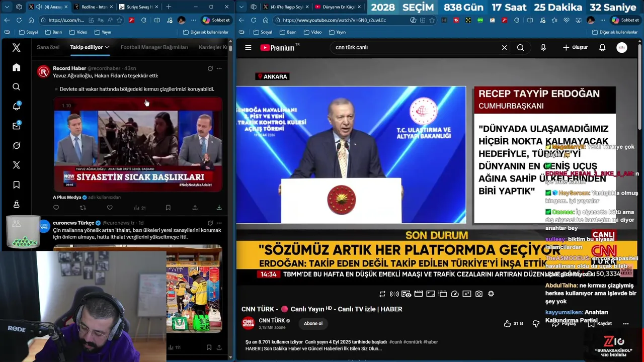Dislike the CNN TÜRK live video
The width and height of the screenshot is (644, 362).
[x=536, y=324]
